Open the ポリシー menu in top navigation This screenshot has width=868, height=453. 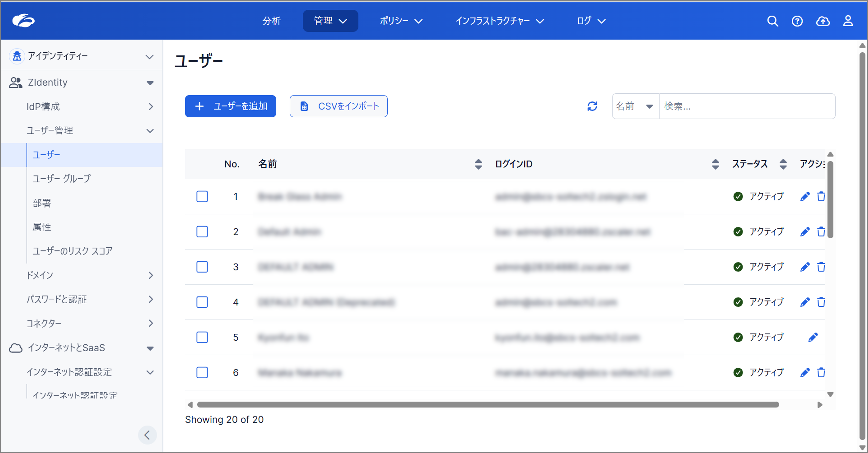click(401, 21)
